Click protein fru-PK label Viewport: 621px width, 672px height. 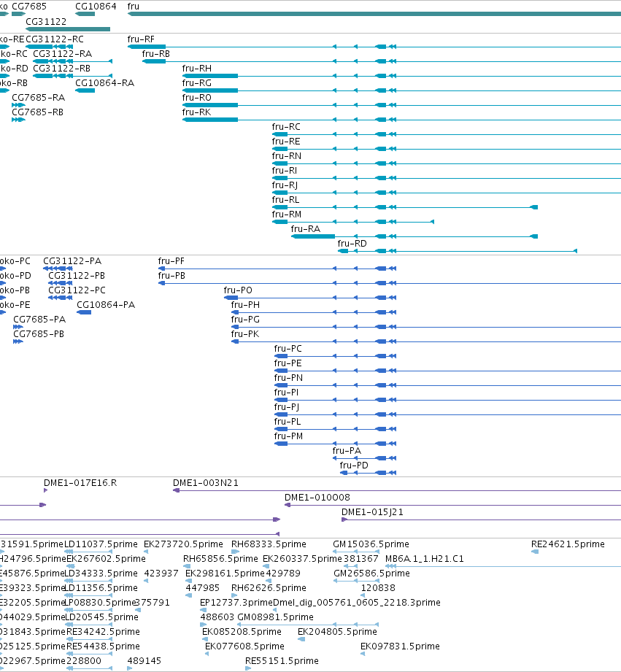pos(244,334)
